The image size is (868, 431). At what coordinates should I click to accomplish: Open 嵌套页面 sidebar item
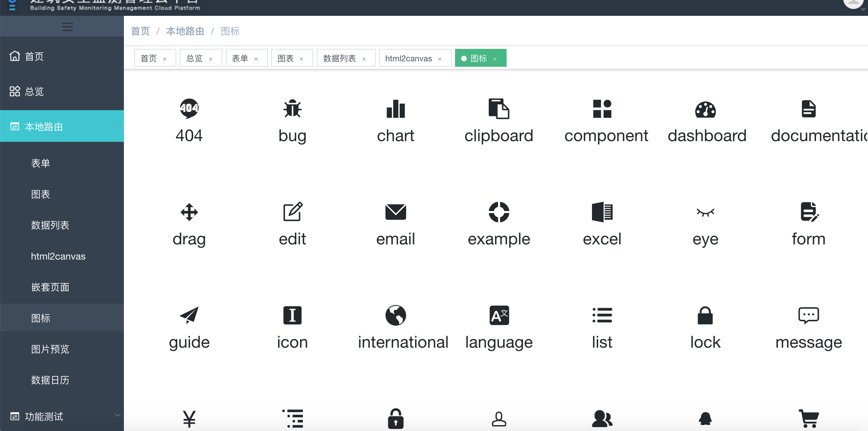click(50, 287)
